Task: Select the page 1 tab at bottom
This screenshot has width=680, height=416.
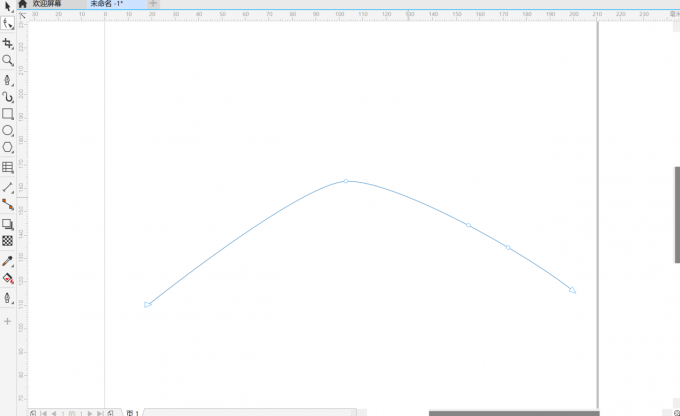Action: point(133,413)
